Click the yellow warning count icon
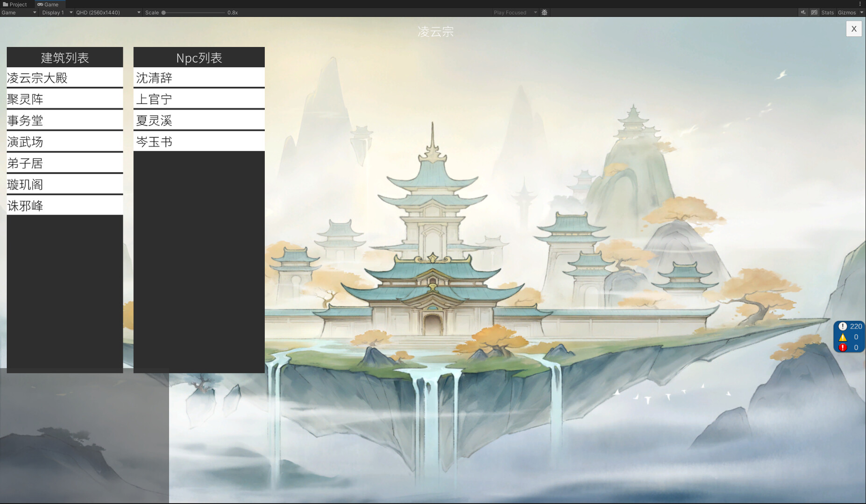Screen dimensions: 866x504 pos(843,337)
